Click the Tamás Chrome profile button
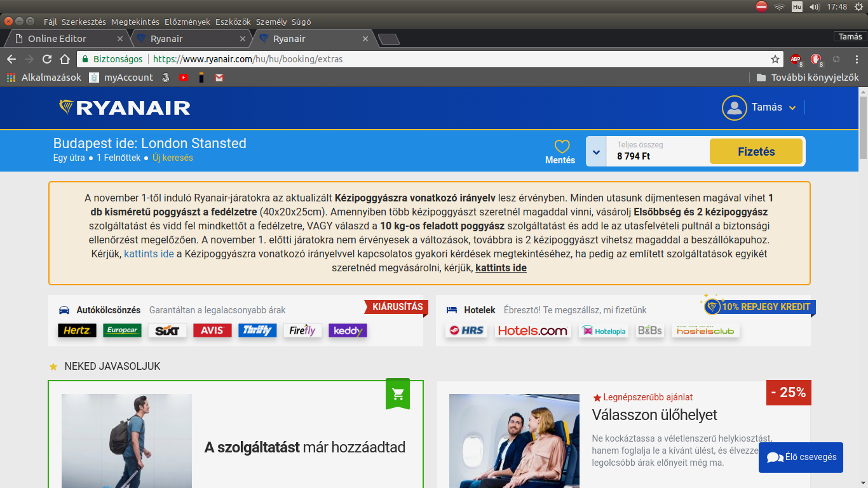The image size is (868, 488). tap(850, 36)
